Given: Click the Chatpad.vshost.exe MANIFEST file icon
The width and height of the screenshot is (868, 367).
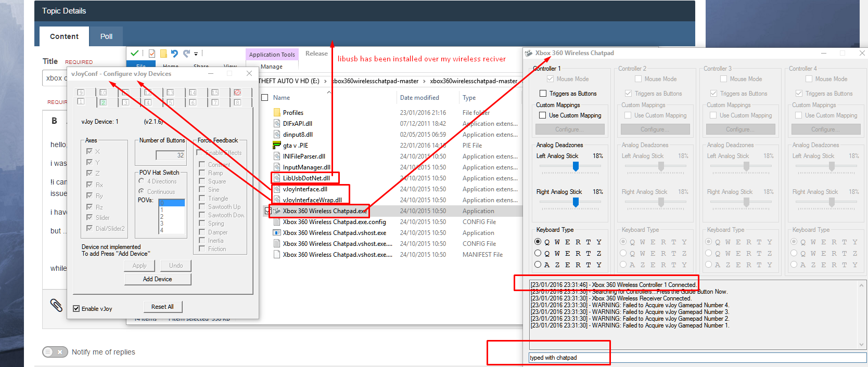Looking at the screenshot, I should coord(277,255).
